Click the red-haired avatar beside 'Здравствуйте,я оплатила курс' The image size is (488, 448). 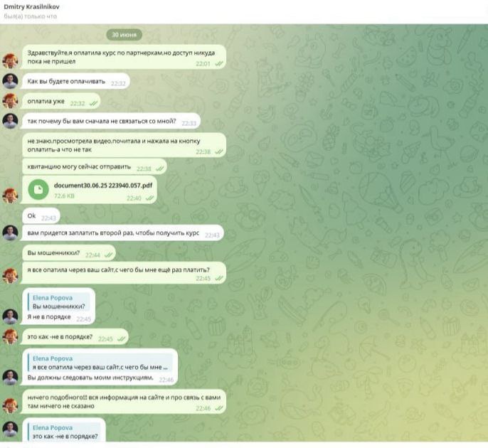[x=10, y=60]
